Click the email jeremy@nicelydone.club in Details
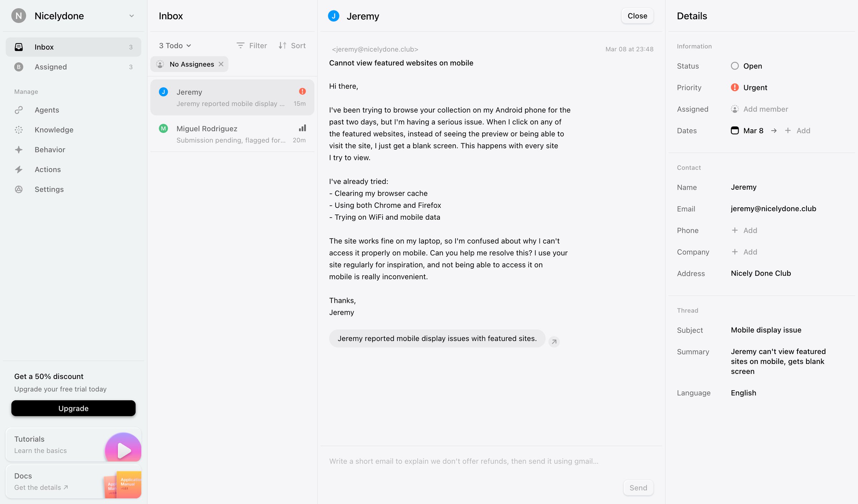 point(773,209)
